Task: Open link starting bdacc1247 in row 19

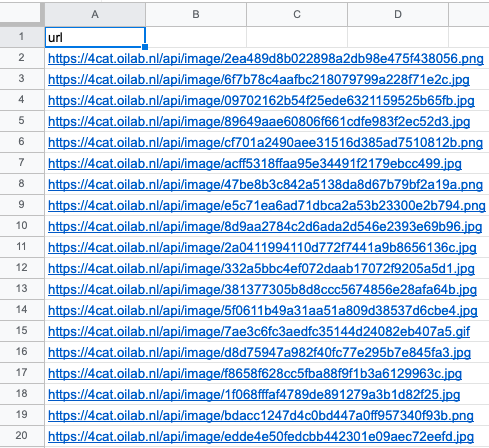Action: 261,416
